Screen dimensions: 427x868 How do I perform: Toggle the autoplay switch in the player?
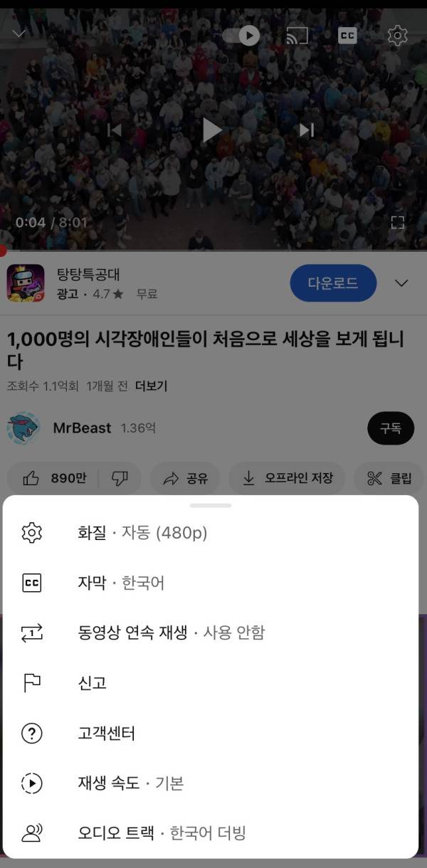pyautogui.click(x=241, y=35)
